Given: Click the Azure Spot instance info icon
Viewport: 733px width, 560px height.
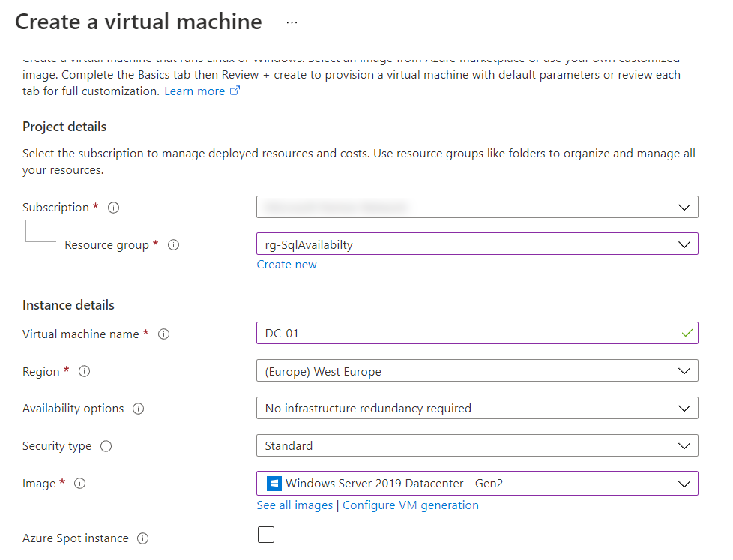Looking at the screenshot, I should click(142, 538).
